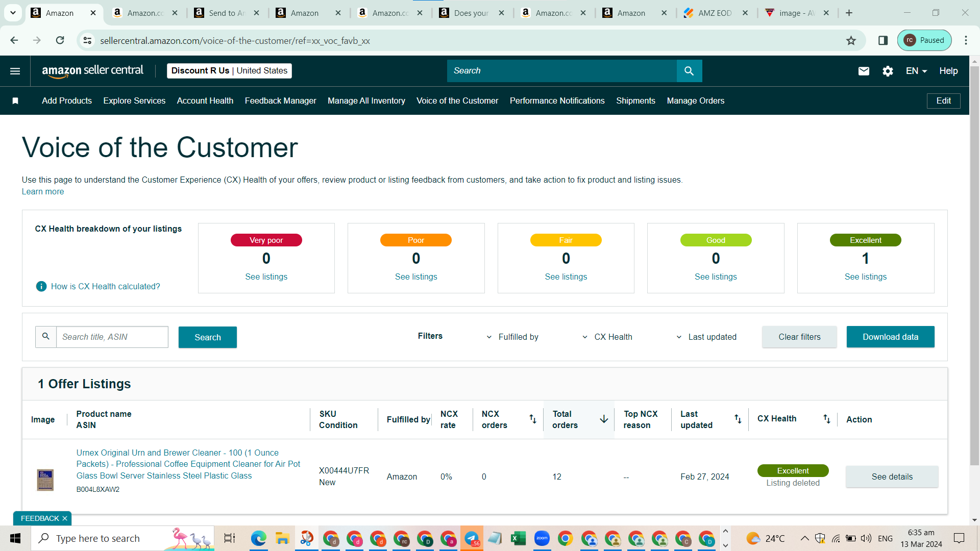
Task: Open the EN language dropdown
Action: click(x=916, y=71)
